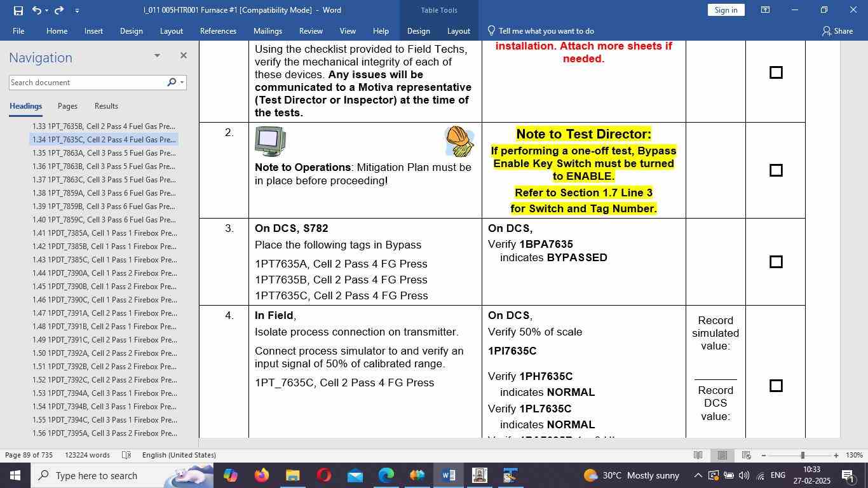This screenshot has height=488, width=868.
Task: Go to heading 1.38 1PT_7859A
Action: [104, 193]
